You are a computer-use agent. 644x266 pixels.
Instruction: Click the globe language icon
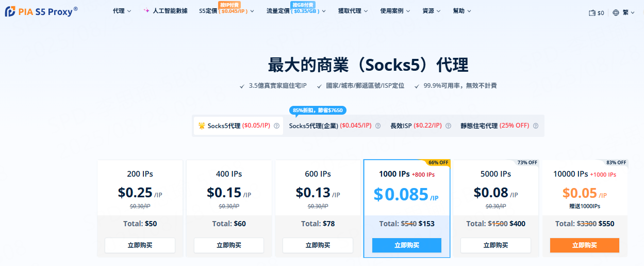tap(616, 13)
